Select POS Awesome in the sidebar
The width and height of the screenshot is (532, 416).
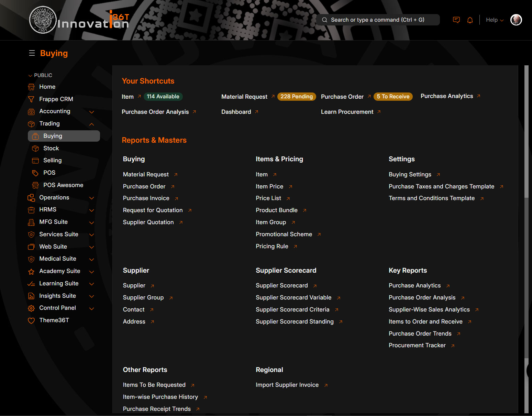(63, 185)
